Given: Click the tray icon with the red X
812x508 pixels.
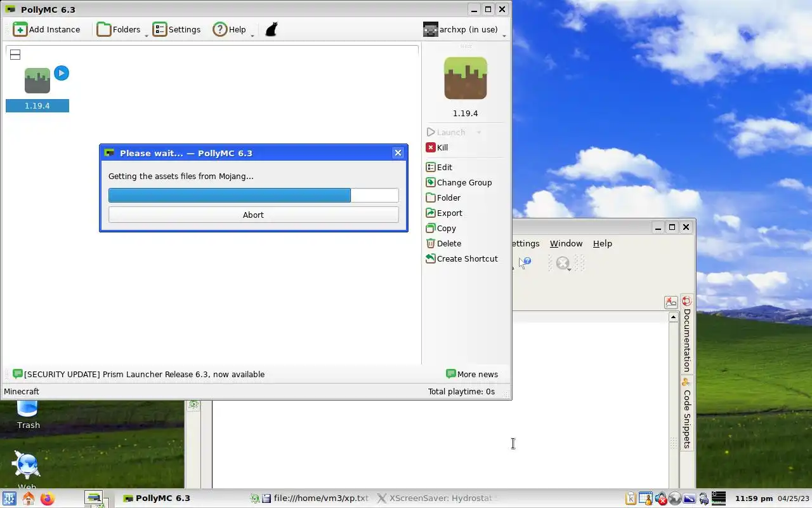Looking at the screenshot, I should [x=661, y=498].
